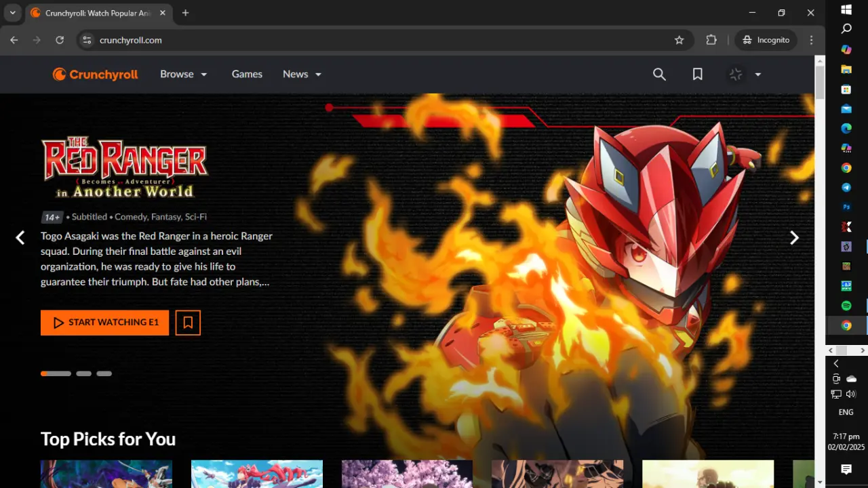Add Red Ranger to Watchlist
This screenshot has height=488, width=868.
188,323
